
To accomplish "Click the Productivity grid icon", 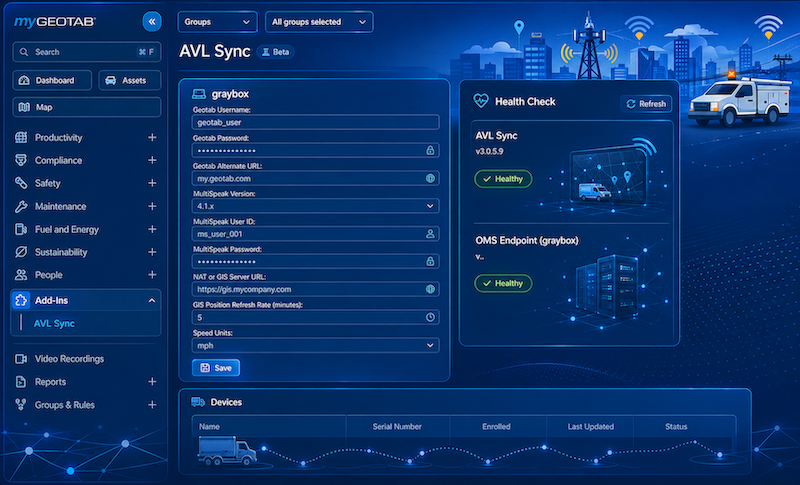I will 21,137.
